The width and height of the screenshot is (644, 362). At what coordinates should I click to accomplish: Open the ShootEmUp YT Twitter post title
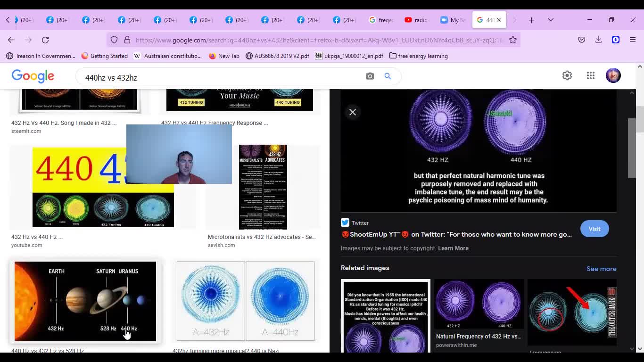coord(456,234)
